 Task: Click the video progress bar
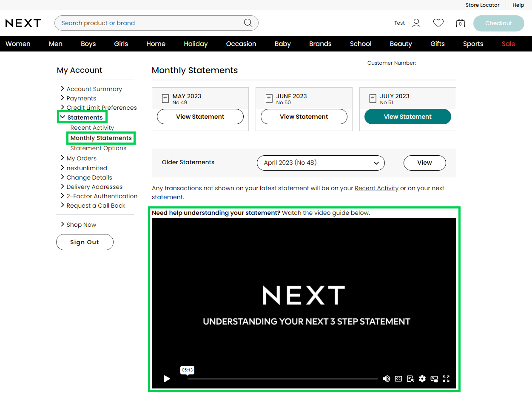pos(283,379)
